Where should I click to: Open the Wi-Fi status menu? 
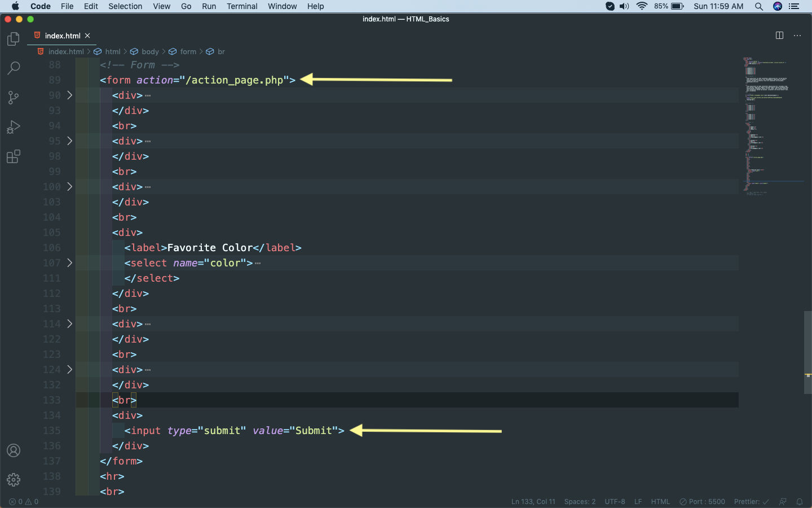642,6
